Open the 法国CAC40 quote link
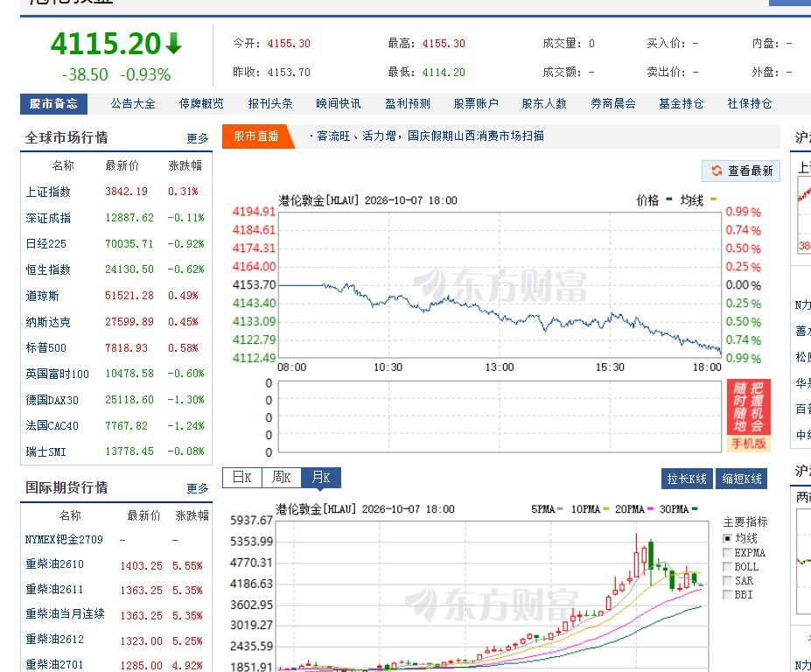This screenshot has width=811, height=672. (52, 426)
